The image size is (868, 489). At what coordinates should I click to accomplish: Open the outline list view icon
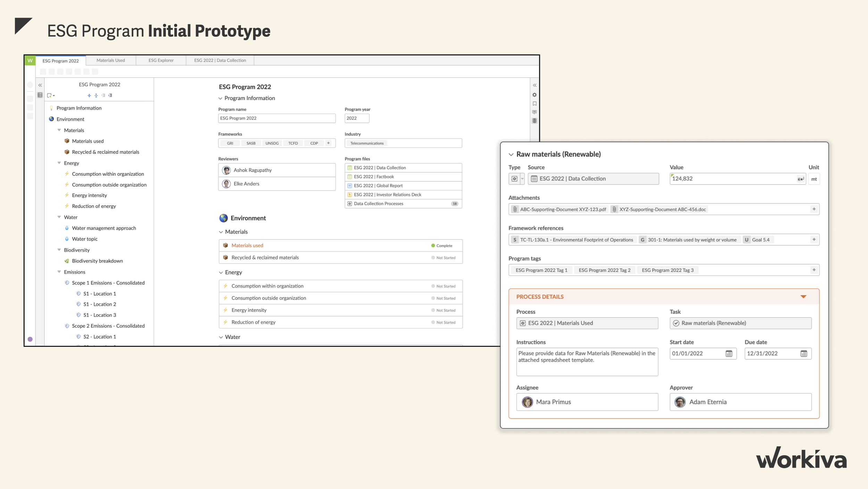click(40, 95)
